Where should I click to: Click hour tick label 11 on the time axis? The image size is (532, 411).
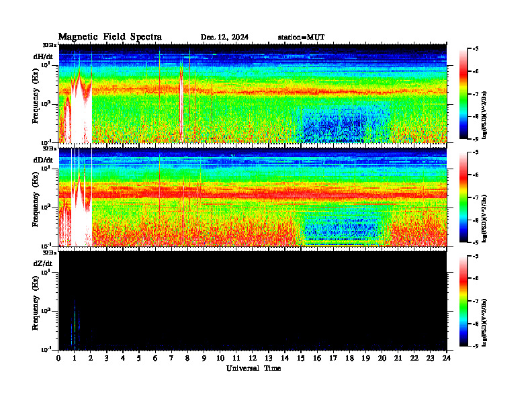tap(236, 358)
